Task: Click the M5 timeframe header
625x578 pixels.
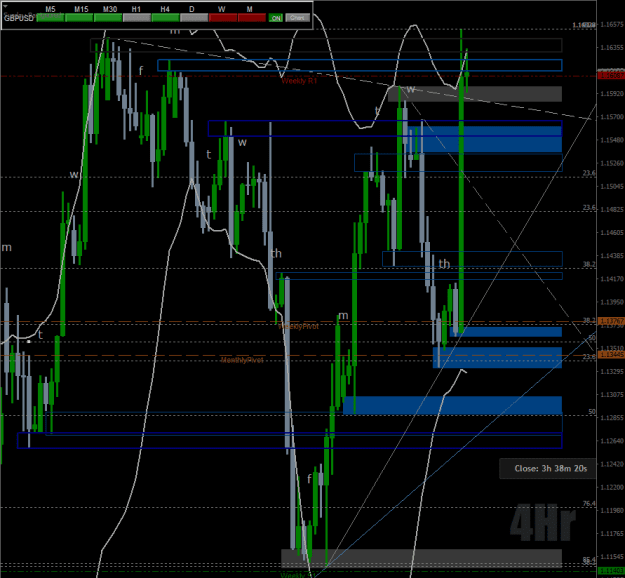Action: pos(50,9)
